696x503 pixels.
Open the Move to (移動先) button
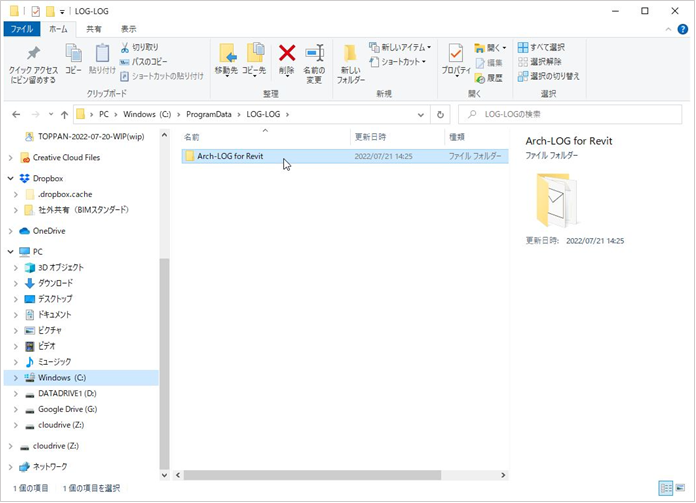tap(226, 60)
